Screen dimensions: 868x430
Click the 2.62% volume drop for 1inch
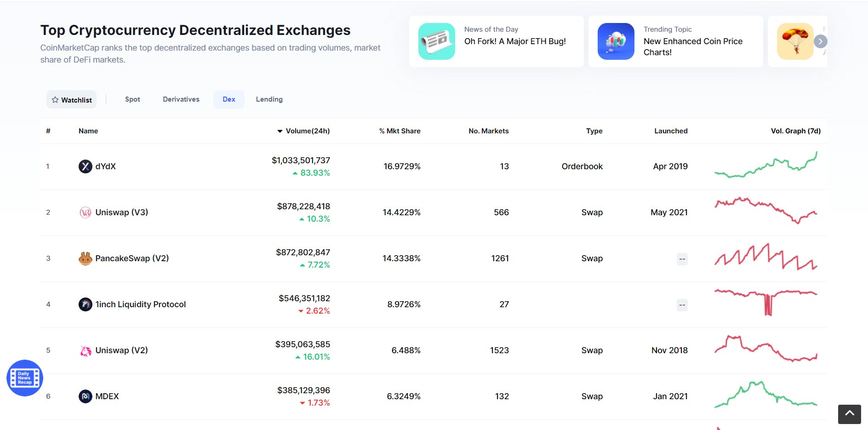(x=314, y=311)
